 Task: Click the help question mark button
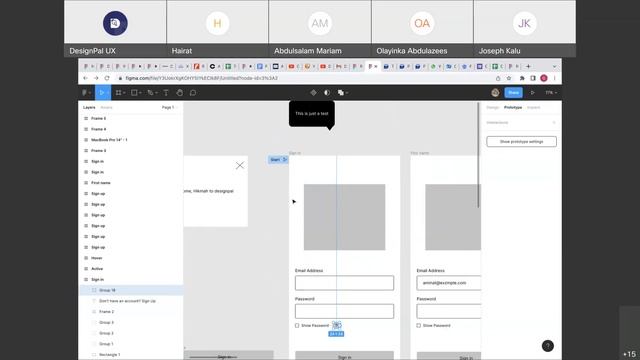[x=548, y=346]
